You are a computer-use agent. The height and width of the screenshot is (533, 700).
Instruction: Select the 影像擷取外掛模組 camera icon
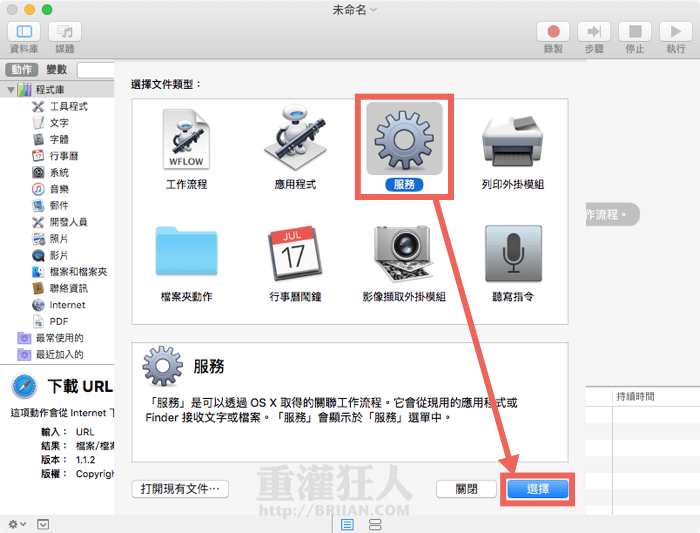404,252
